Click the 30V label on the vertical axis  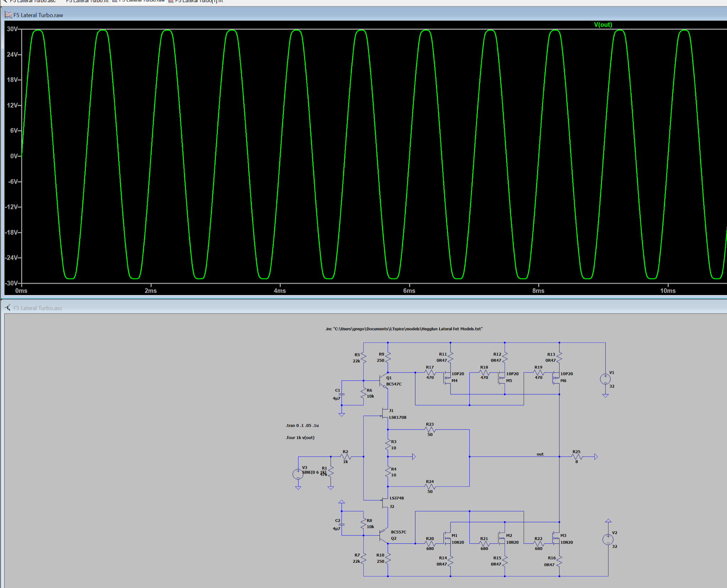[12, 29]
